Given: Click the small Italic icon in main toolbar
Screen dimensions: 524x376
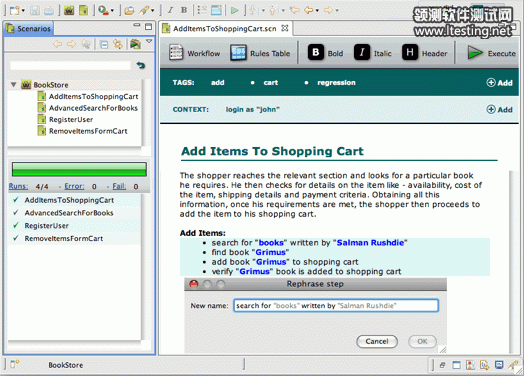Looking at the screenshot, I should (170, 10).
